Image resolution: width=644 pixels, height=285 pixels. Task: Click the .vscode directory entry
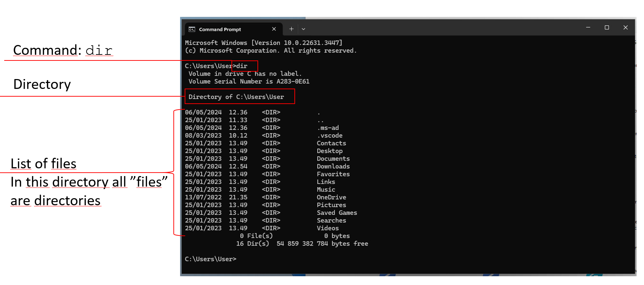pyautogui.click(x=330, y=136)
